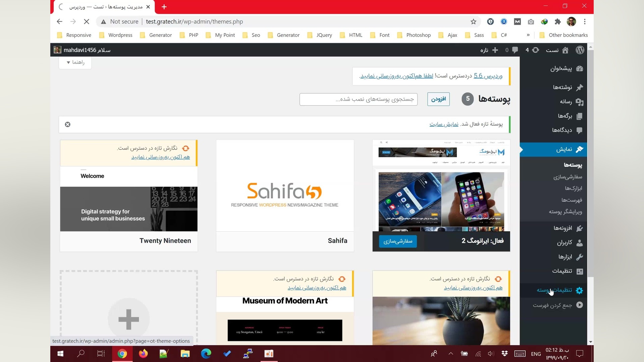This screenshot has height=362, width=644.
Task: Click سفارشی‌سازی button on active theme
Action: click(x=398, y=241)
